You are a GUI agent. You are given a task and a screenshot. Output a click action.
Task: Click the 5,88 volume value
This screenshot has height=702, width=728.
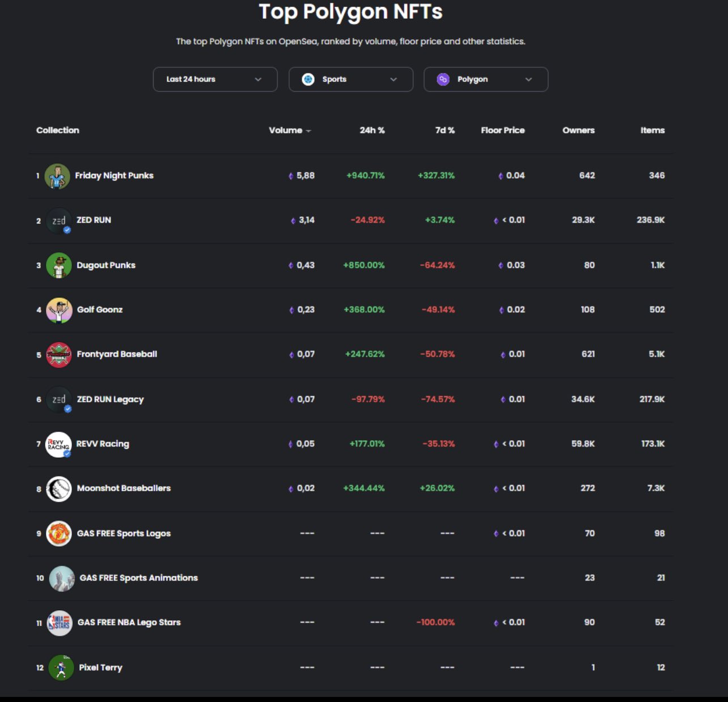pyautogui.click(x=306, y=176)
